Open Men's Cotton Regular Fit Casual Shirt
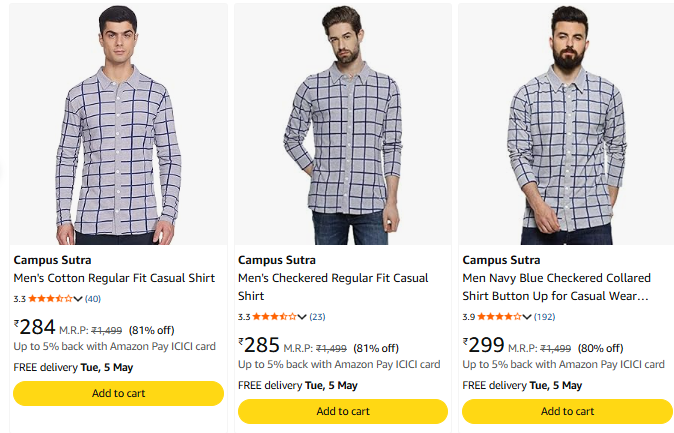 point(107,278)
